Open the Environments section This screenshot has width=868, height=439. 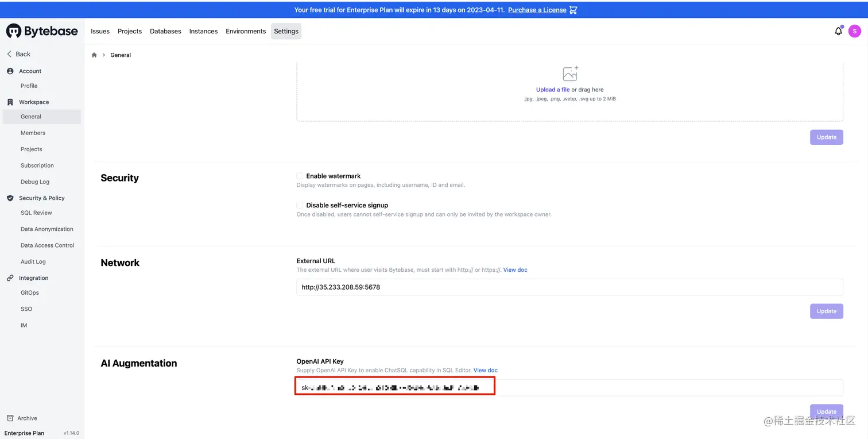click(x=246, y=31)
